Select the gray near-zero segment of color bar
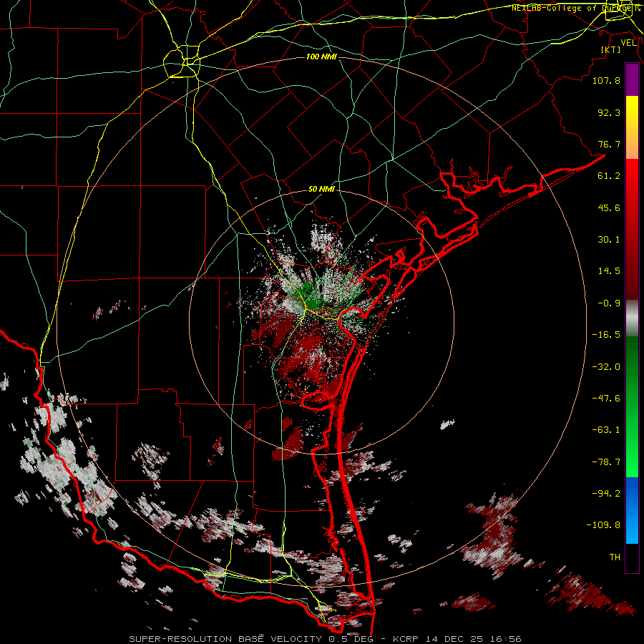 632,318
